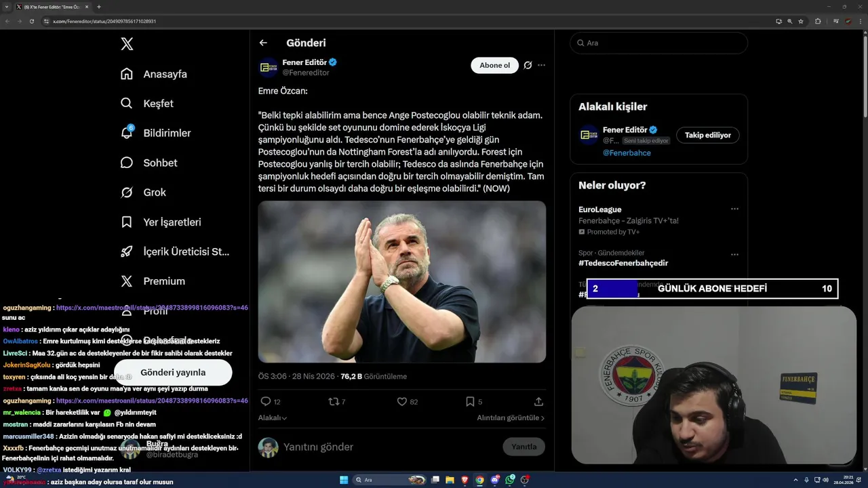This screenshot has width=868, height=488.
Task: Open Task View on the taskbar
Action: pyautogui.click(x=435, y=480)
